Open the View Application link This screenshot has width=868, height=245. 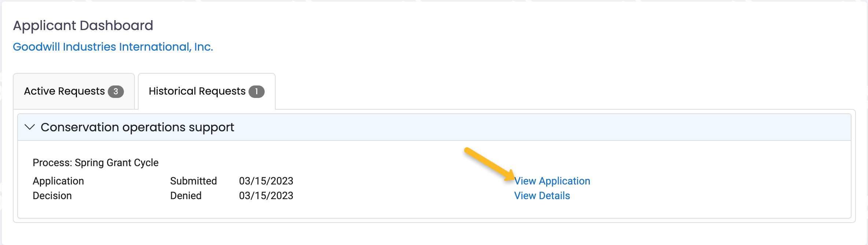(552, 181)
